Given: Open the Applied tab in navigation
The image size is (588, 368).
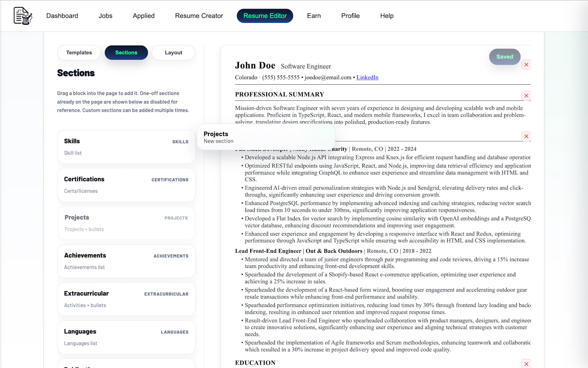Looking at the screenshot, I should coord(144,16).
